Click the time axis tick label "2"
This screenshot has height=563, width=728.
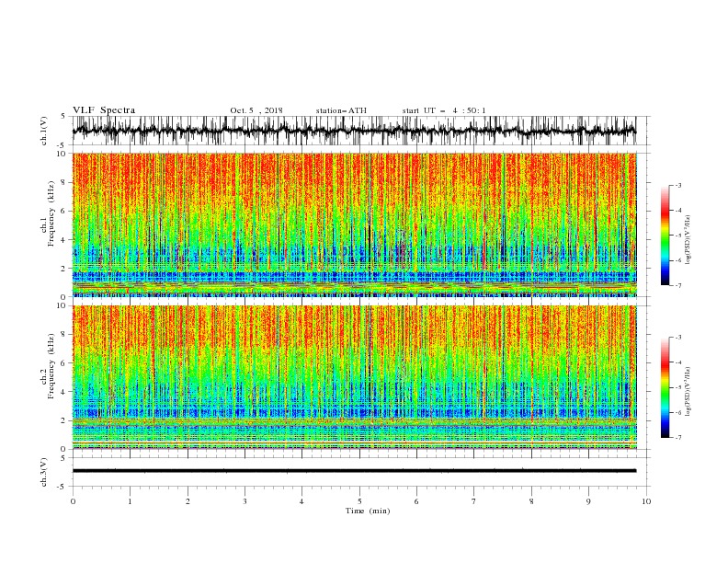[x=188, y=501]
